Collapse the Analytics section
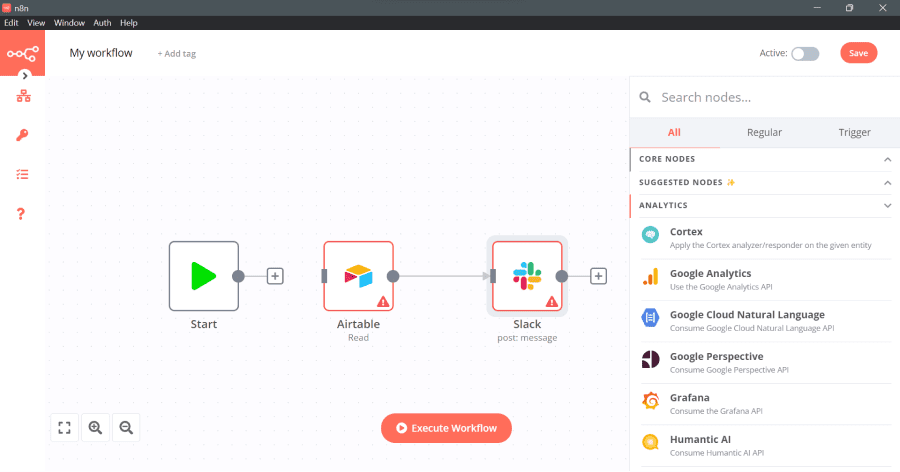 click(765, 206)
